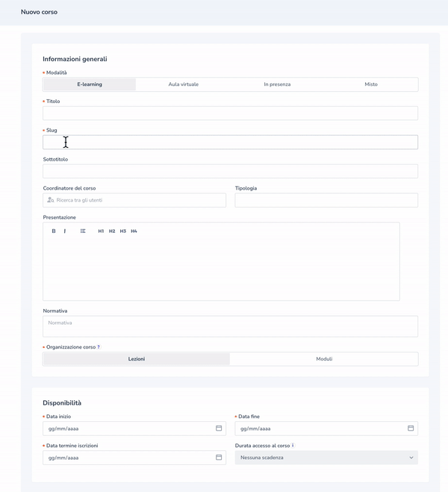Apply H4 heading in editor toolbar

tap(134, 231)
